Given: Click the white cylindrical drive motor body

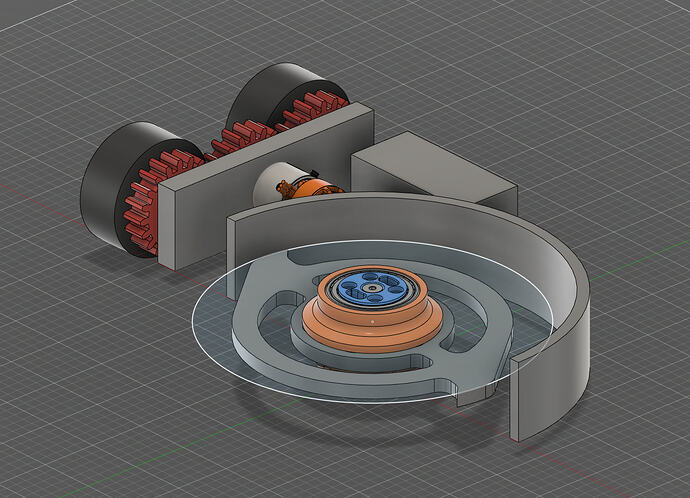Looking at the screenshot, I should (x=271, y=183).
